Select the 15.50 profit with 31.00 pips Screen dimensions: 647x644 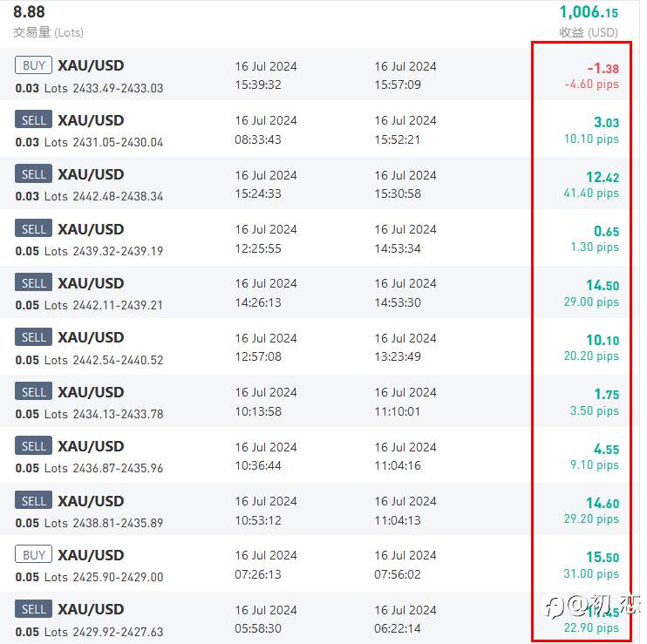click(591, 565)
